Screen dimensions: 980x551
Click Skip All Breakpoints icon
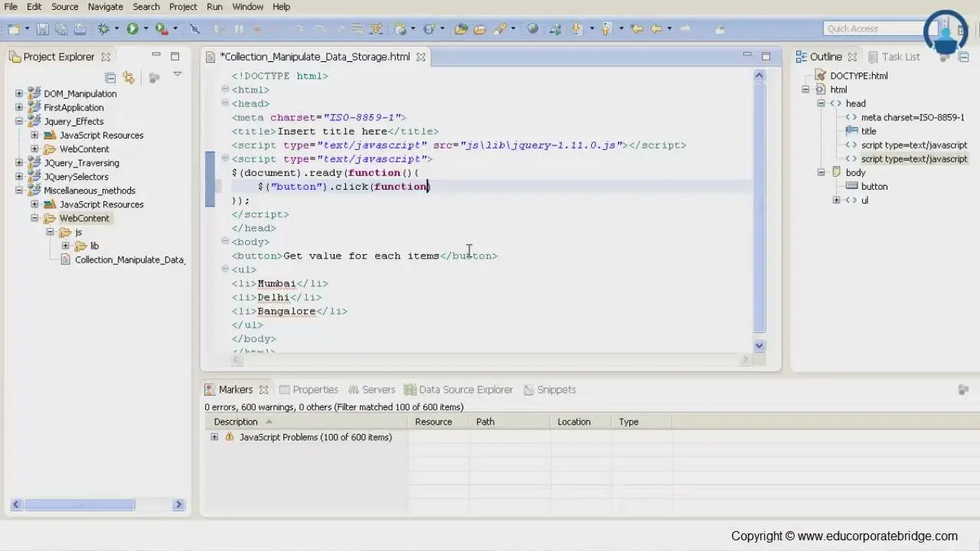(x=194, y=29)
